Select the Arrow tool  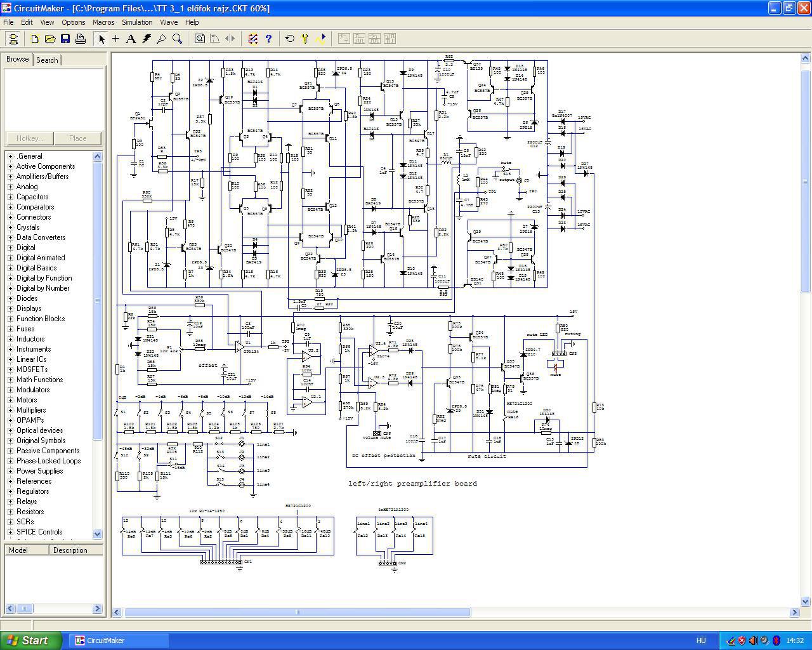click(101, 39)
